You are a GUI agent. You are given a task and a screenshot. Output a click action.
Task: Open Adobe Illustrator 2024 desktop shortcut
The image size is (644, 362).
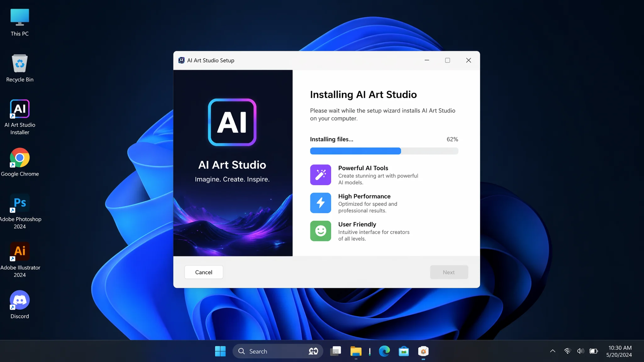click(20, 260)
